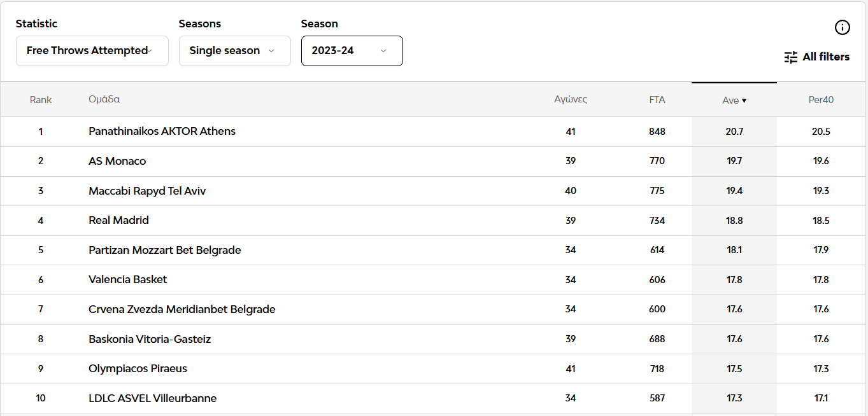Open Panathinaikos AKTOR Athens team link

point(162,132)
